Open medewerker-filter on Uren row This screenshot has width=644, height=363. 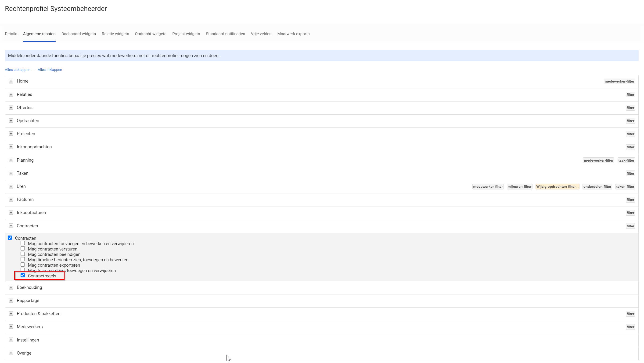pos(488,187)
